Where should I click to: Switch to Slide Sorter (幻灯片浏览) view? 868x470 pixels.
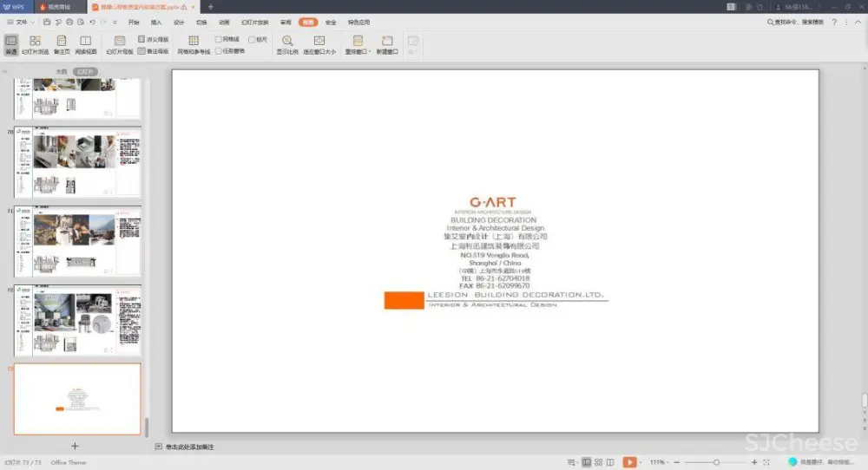click(35, 43)
